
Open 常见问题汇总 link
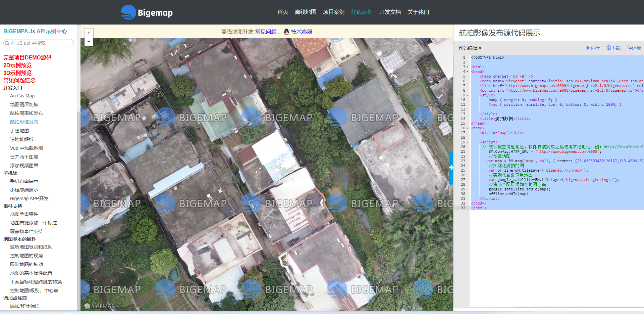pyautogui.click(x=19, y=80)
